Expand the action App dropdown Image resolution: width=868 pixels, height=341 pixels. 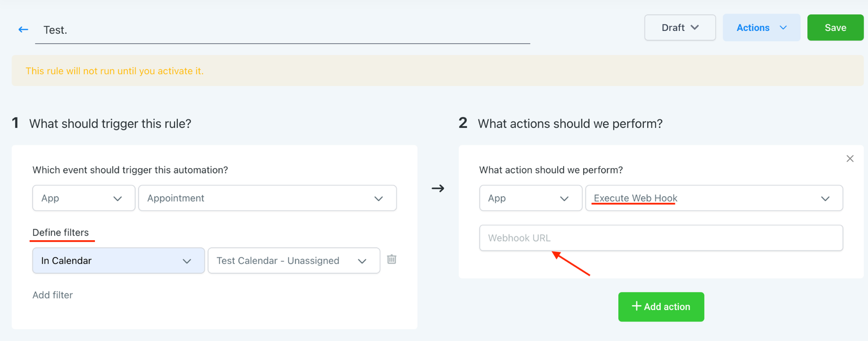530,198
